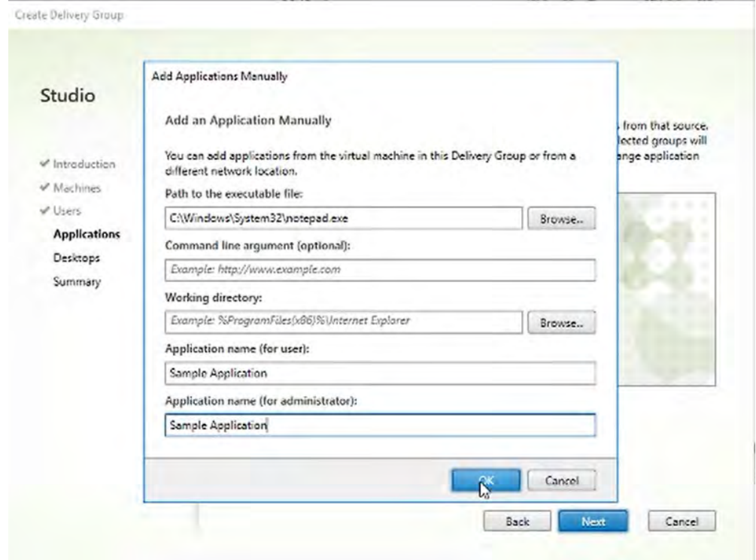This screenshot has height=560, width=756.
Task: Select the Summary step in sidebar
Action: click(77, 281)
